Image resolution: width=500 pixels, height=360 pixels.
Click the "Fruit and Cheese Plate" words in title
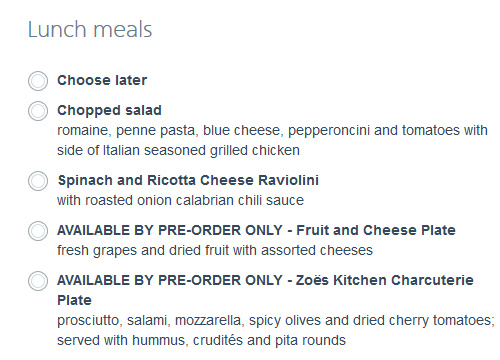[x=376, y=230]
